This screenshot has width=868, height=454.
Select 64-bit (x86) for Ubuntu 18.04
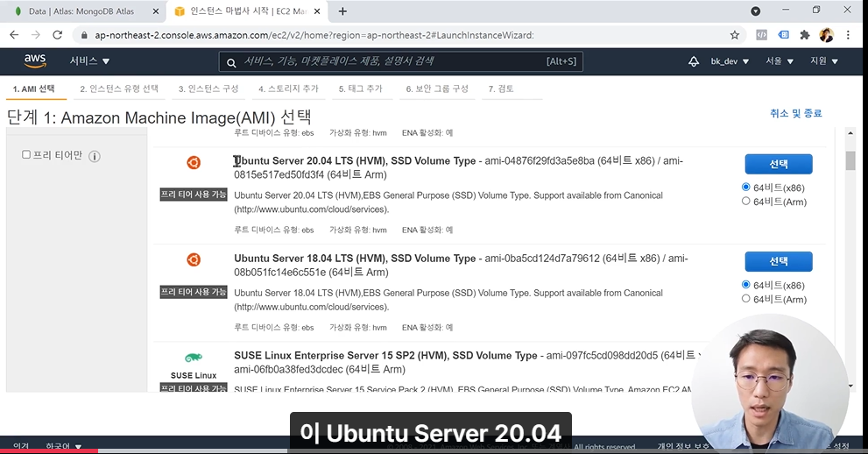click(x=745, y=285)
